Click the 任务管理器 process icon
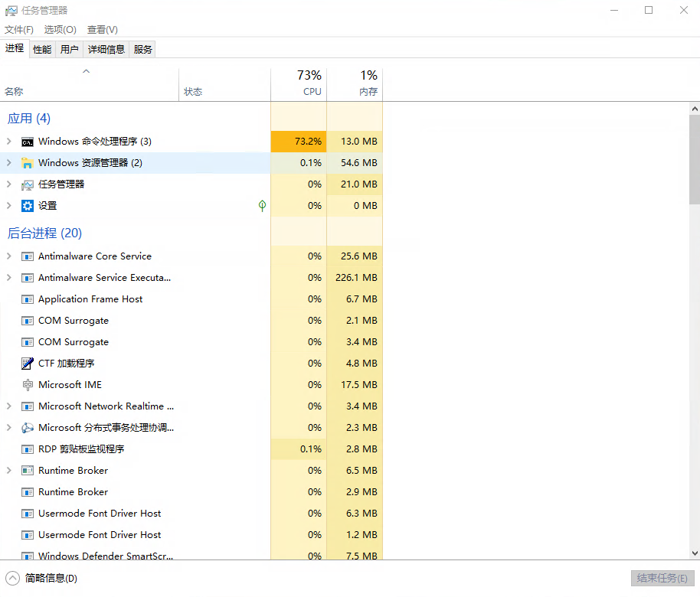The image size is (700, 597). [x=28, y=184]
